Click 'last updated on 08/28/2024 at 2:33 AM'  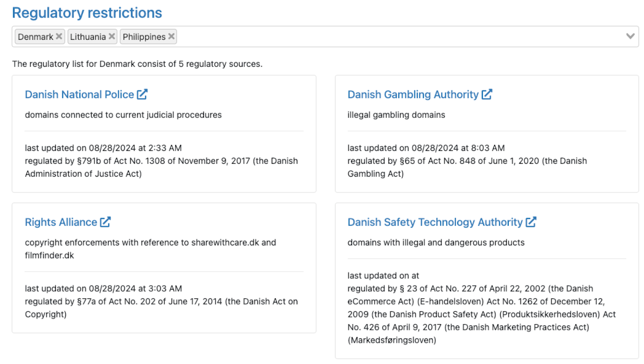coord(103,148)
